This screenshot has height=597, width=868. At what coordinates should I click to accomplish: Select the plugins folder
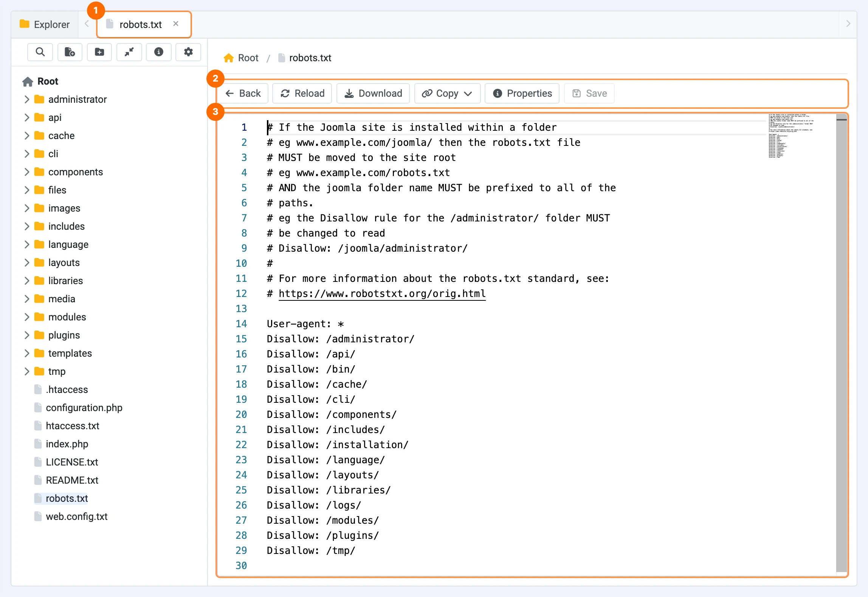[57, 335]
